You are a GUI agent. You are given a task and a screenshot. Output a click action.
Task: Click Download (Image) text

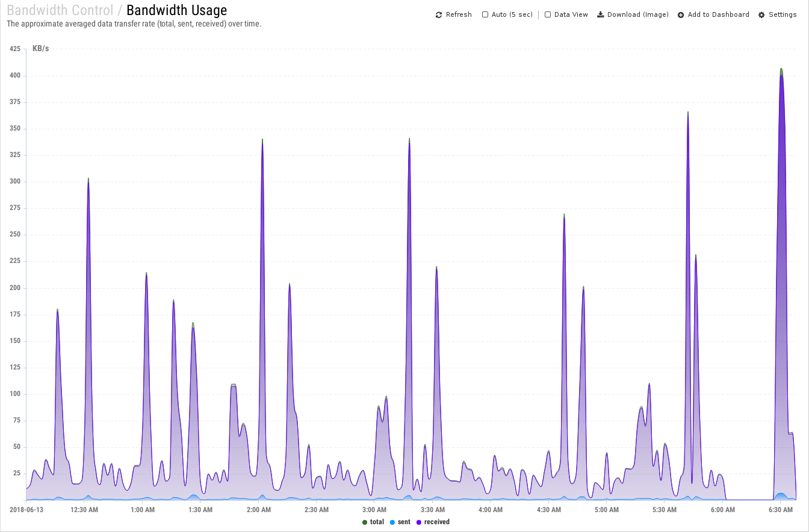point(638,14)
